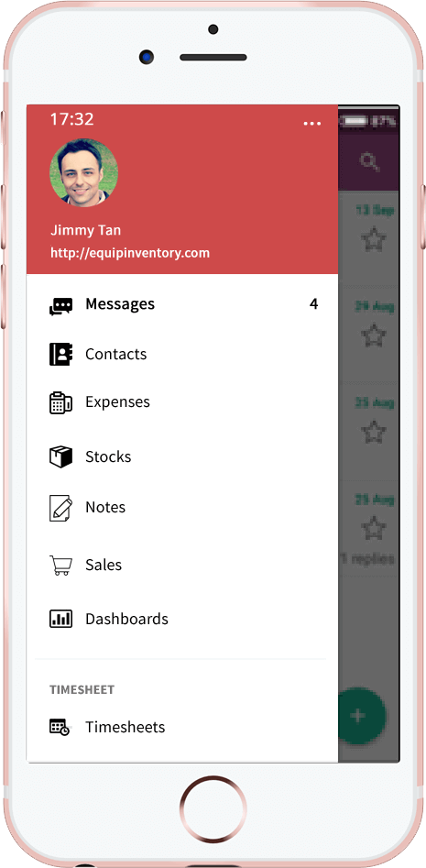This screenshot has width=426, height=868.
Task: Toggle the star on the first list item
Action: click(x=374, y=238)
